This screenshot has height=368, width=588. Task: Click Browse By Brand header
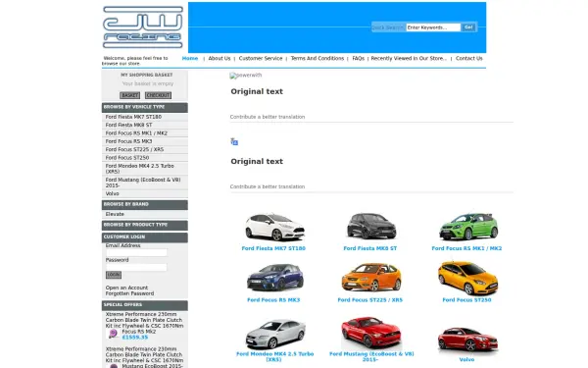click(145, 205)
